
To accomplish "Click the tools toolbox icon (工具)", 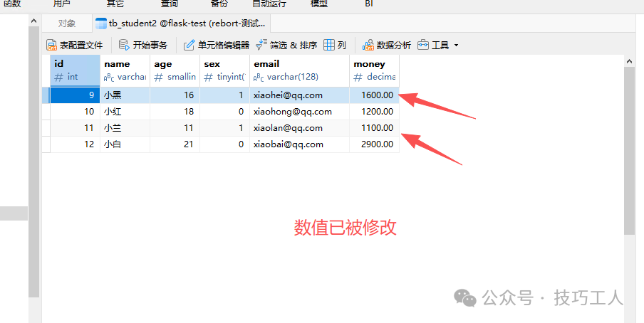I will click(x=423, y=45).
